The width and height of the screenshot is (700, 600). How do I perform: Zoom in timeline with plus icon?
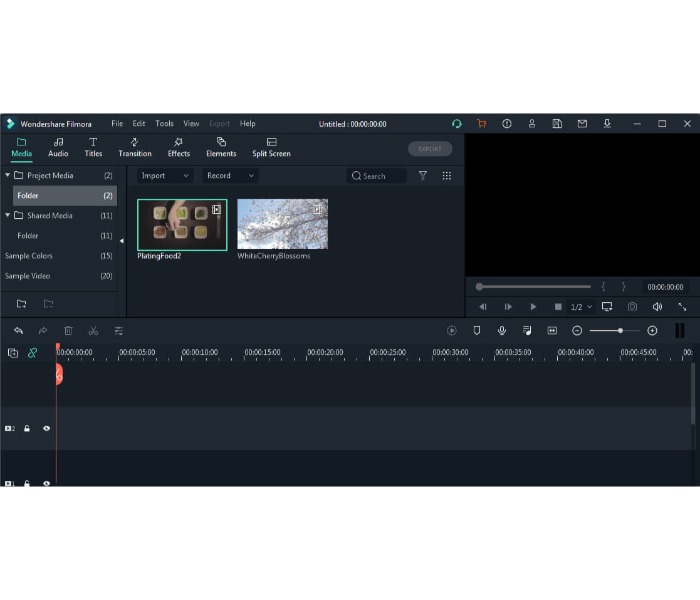click(652, 331)
